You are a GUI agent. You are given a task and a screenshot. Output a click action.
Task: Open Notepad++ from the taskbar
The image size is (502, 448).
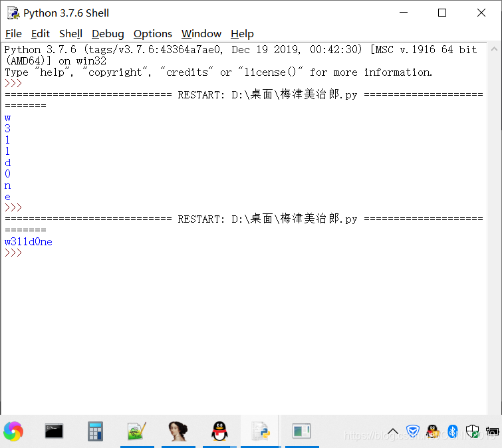click(x=137, y=431)
